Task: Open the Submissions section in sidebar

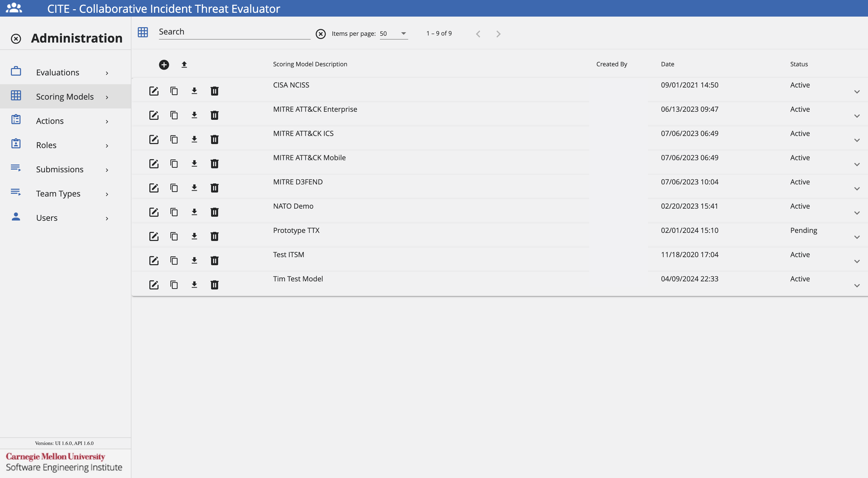Action: pyautogui.click(x=59, y=169)
